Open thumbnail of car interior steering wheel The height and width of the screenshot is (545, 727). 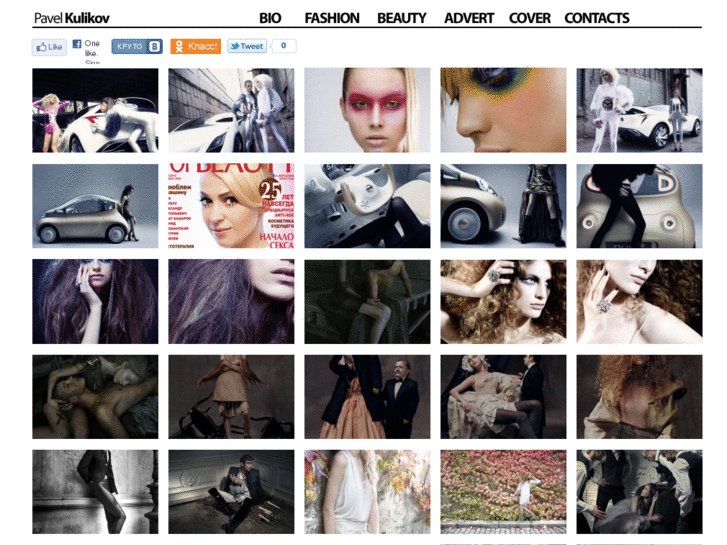(367, 206)
